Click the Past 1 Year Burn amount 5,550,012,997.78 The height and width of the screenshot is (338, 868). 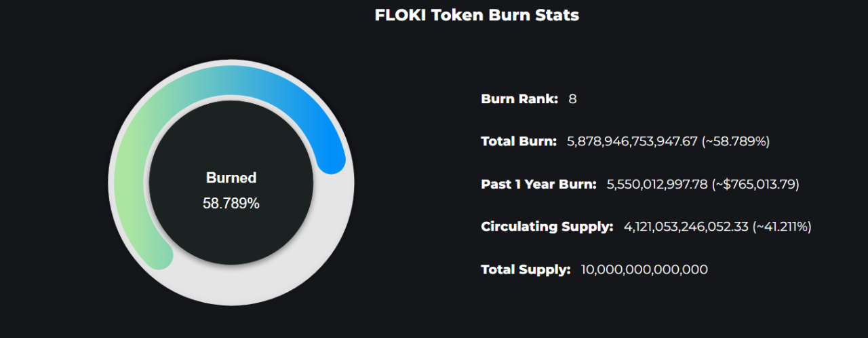[x=656, y=184]
